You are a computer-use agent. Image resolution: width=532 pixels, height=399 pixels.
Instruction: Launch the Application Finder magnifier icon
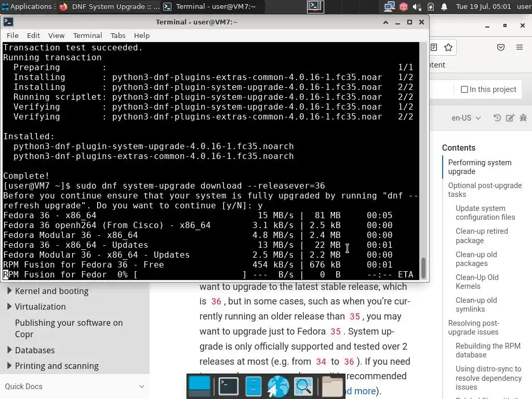(303, 386)
